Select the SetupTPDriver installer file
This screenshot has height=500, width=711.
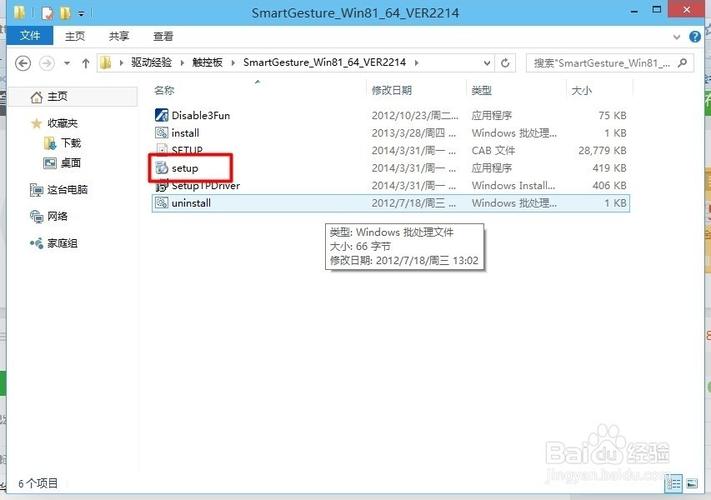[x=390, y=185]
